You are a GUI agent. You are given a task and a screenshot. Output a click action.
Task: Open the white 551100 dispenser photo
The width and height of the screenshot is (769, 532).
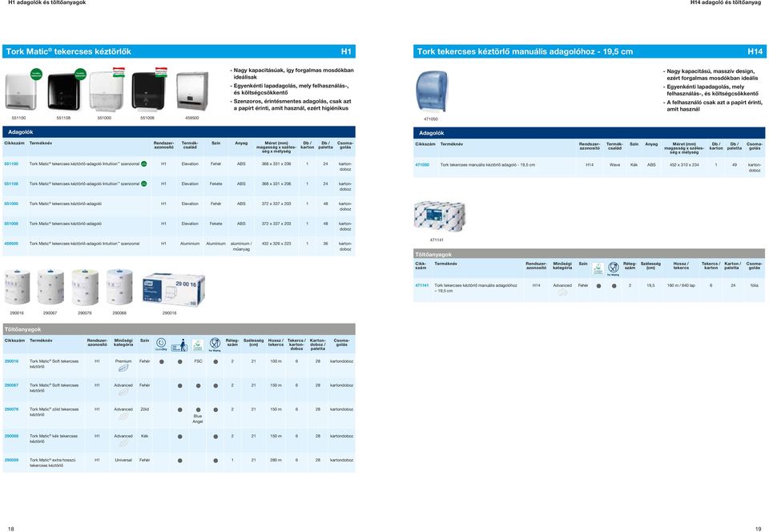21,91
